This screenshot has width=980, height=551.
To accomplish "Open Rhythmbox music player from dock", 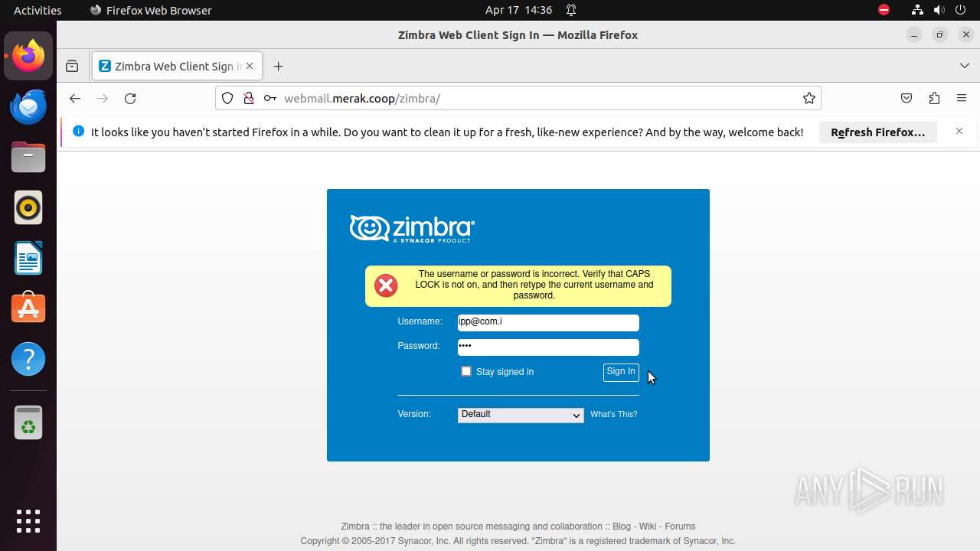I will point(28,207).
